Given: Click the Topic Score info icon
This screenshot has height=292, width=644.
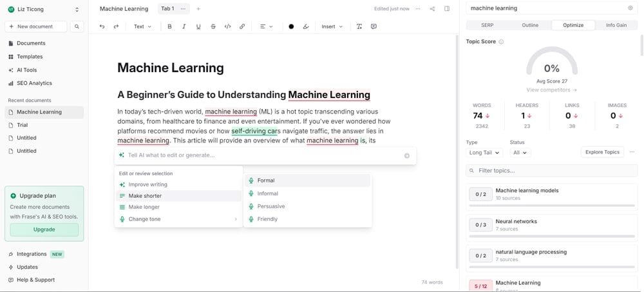Looking at the screenshot, I should click(501, 41).
